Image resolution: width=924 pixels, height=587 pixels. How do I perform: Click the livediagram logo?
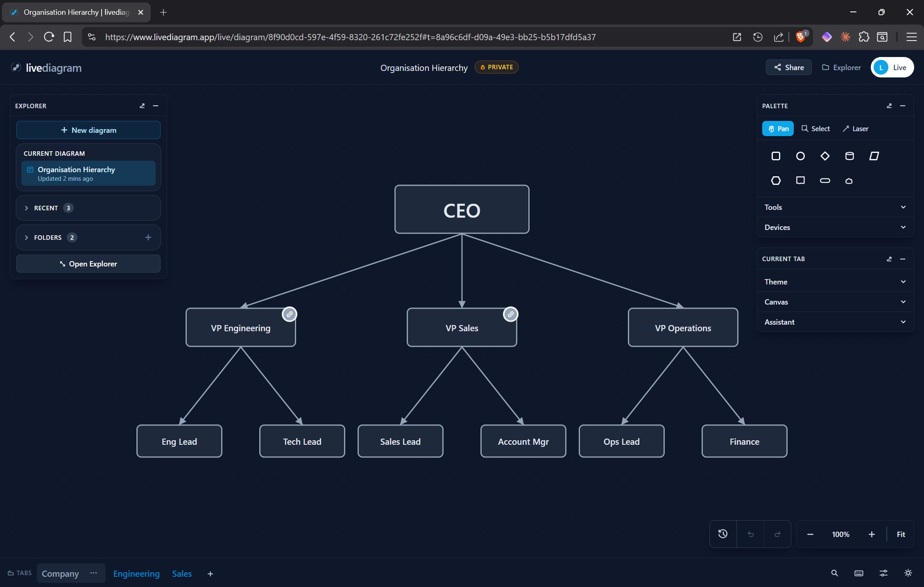click(x=46, y=68)
